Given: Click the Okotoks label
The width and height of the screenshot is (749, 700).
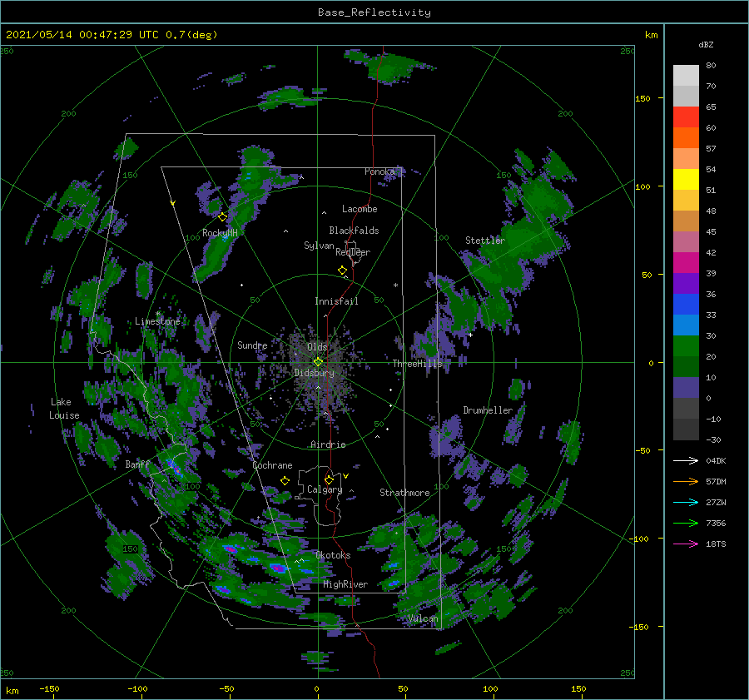Looking at the screenshot, I should click(x=333, y=555).
